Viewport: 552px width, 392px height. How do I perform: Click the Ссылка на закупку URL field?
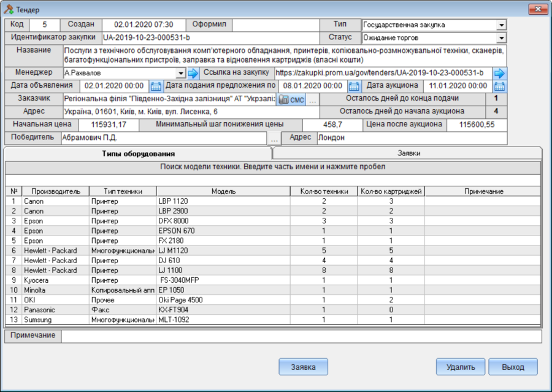coord(383,73)
